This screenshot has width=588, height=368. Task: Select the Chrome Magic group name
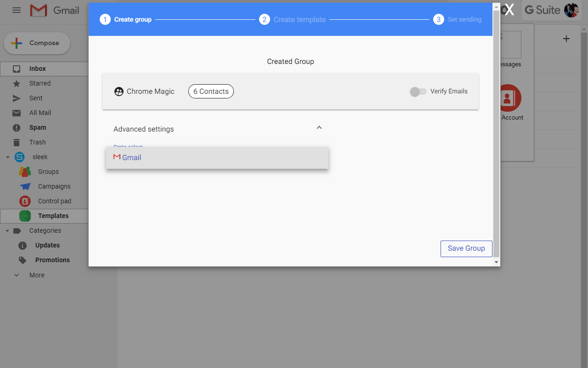[x=151, y=92]
